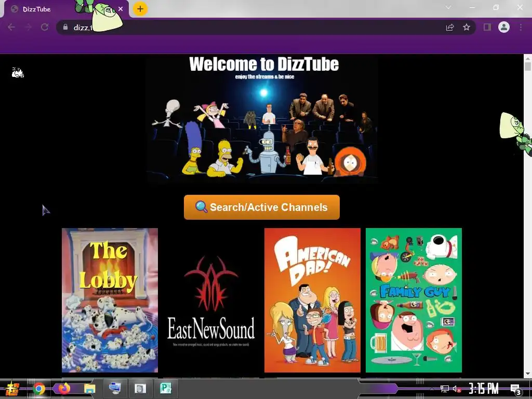The height and width of the screenshot is (399, 532).
Task: Close the DizzTube tab
Action: [121, 9]
